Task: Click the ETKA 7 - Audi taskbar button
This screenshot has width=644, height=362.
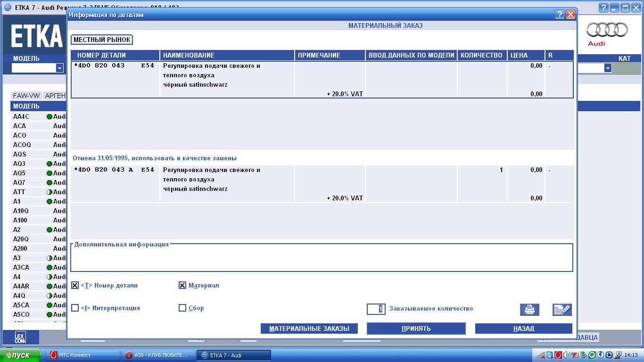Action: [234, 355]
